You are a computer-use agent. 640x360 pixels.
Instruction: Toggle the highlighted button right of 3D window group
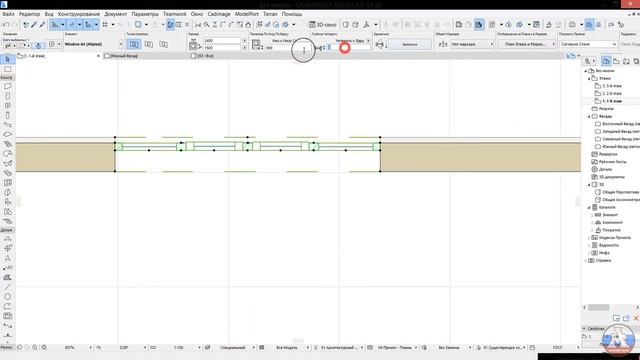point(479,25)
